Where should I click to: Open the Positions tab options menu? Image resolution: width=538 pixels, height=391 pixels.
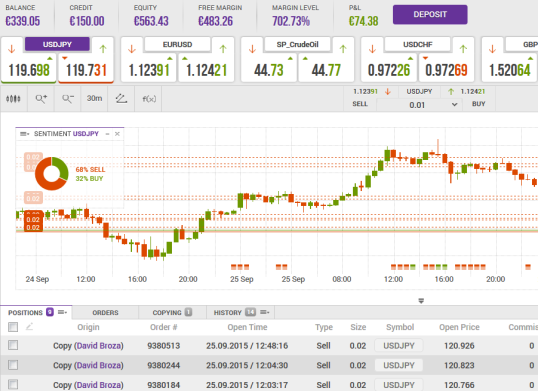tap(62, 312)
